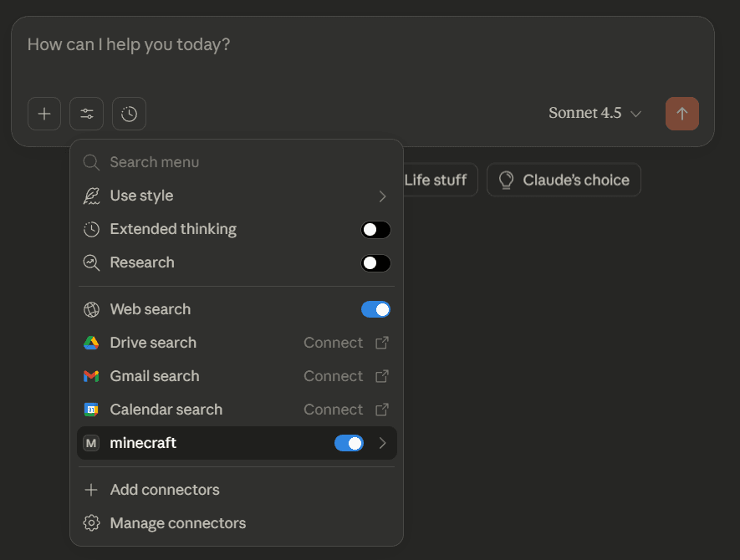Click the Research magnifier icon
The width and height of the screenshot is (740, 560).
tap(91, 262)
